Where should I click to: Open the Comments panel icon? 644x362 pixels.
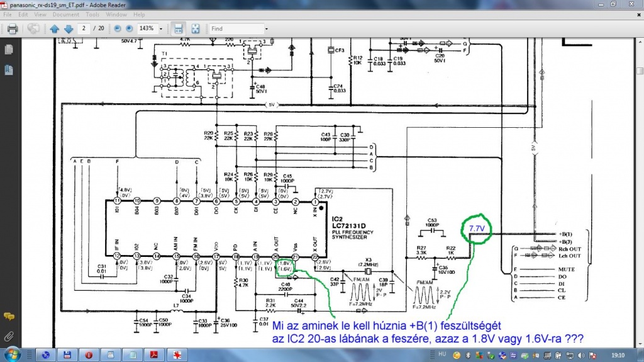[9, 316]
